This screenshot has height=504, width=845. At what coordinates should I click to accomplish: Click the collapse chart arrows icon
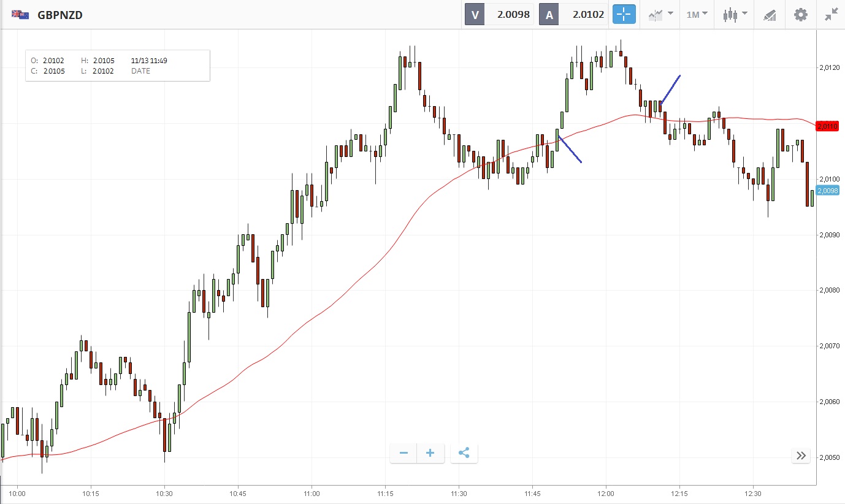pyautogui.click(x=832, y=15)
